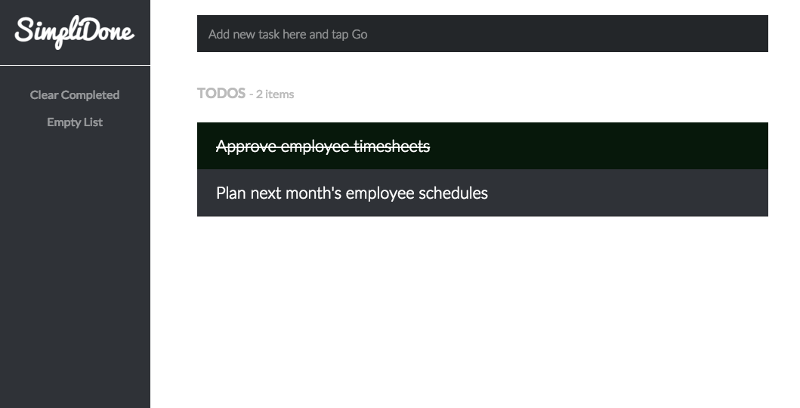Viewport: 800px width, 408px height.
Task: Uncheck the Approve employee timesheets task
Action: pyautogui.click(x=482, y=146)
